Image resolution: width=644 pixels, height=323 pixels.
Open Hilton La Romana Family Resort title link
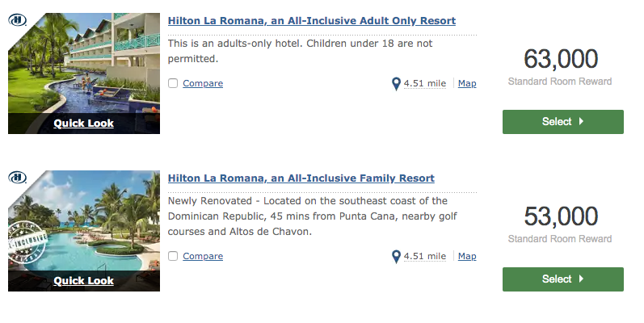(301, 178)
